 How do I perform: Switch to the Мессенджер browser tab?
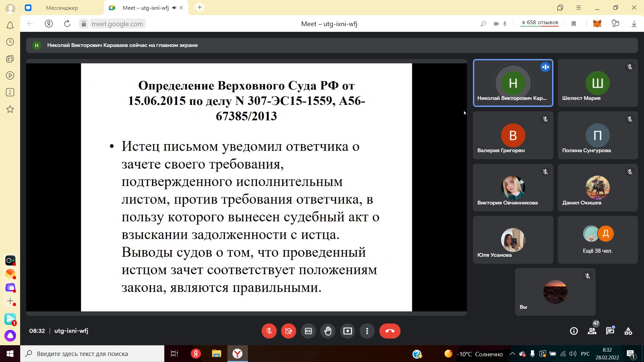point(62,8)
